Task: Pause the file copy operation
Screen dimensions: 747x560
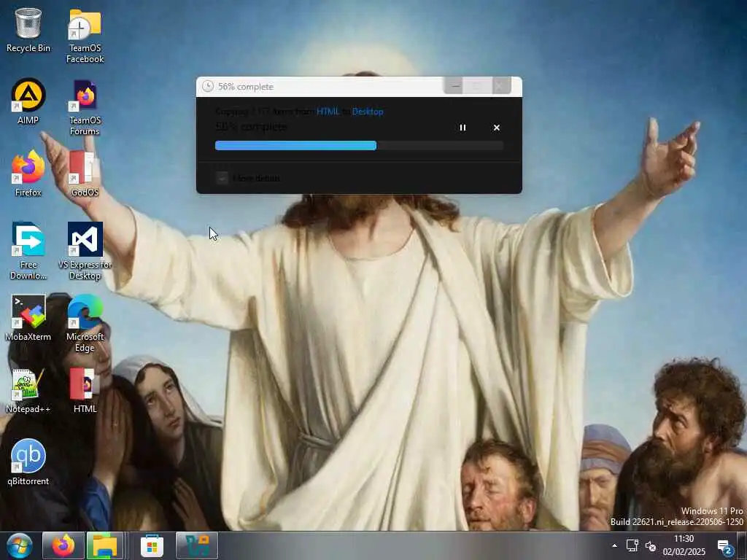Action: pos(462,128)
